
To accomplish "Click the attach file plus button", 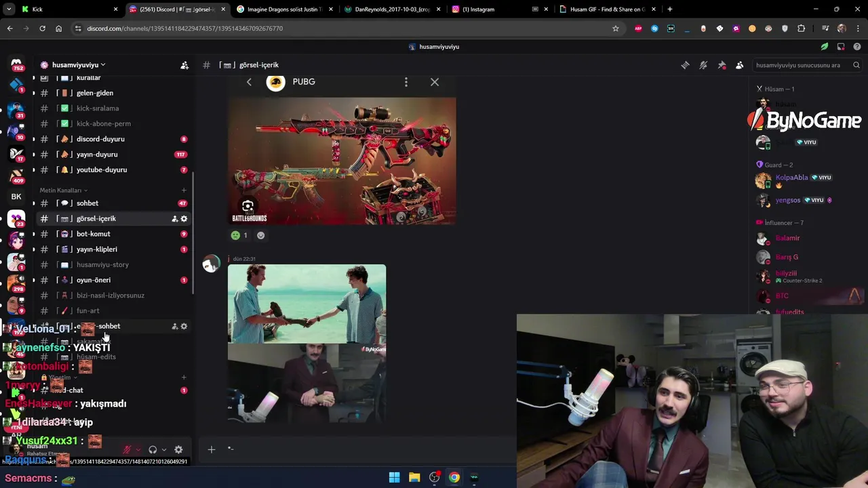I will pos(211,449).
